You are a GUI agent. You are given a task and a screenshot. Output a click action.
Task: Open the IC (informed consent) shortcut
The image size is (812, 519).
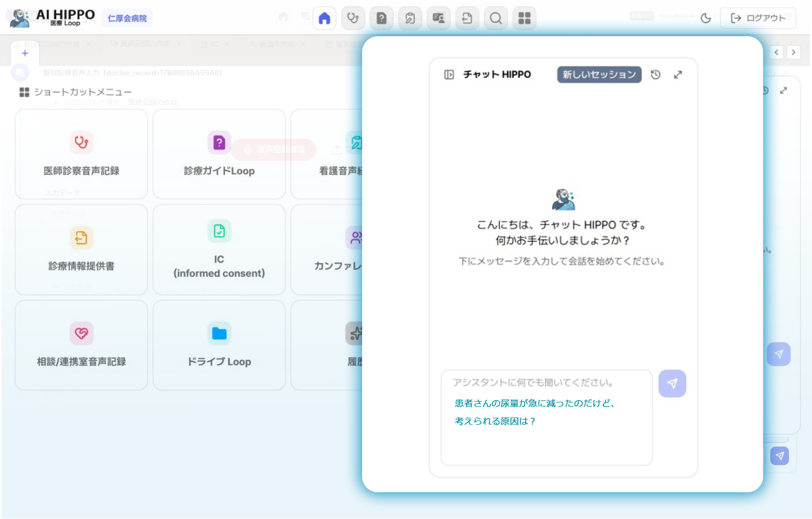coord(219,249)
